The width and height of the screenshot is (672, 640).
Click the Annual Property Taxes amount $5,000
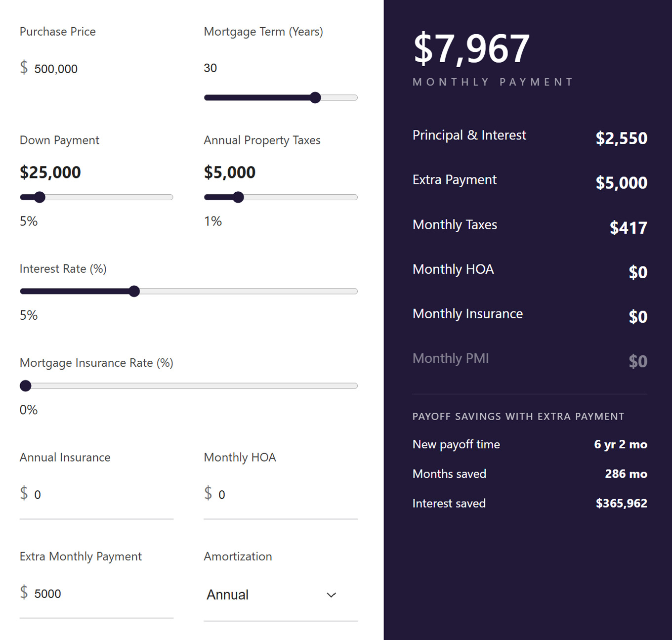click(230, 172)
